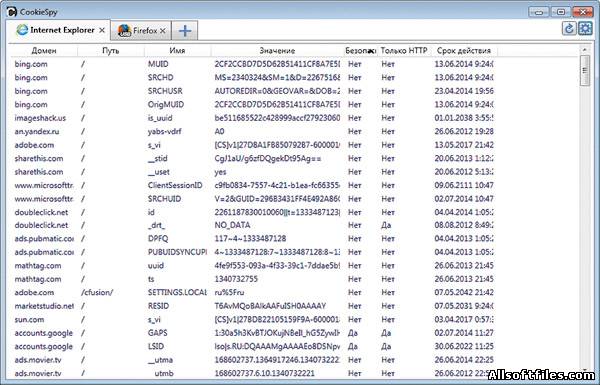This screenshot has width=600, height=385.
Task: Click the ClientSessionID cookie name
Action: tap(175, 185)
